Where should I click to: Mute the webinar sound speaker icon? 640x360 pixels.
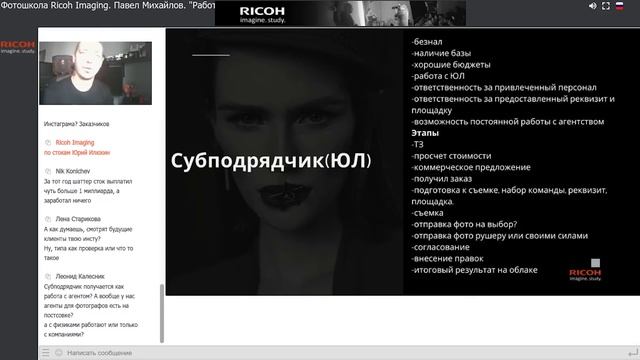point(593,6)
